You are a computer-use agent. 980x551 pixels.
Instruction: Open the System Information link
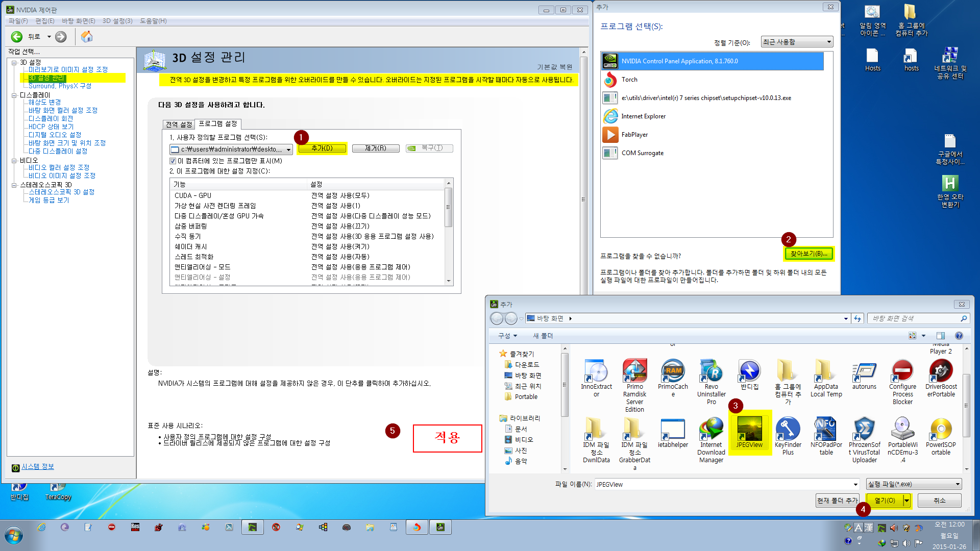pos(38,467)
